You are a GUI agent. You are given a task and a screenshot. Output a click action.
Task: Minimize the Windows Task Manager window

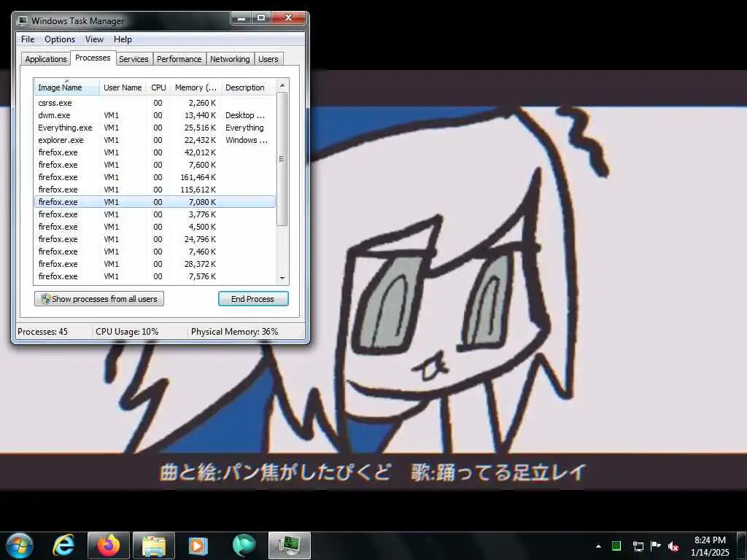click(x=241, y=18)
